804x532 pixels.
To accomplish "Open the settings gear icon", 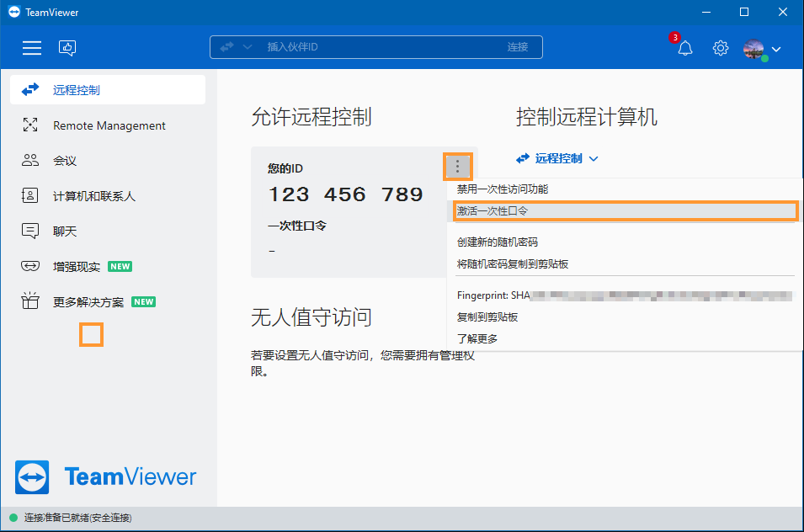I will coord(720,48).
